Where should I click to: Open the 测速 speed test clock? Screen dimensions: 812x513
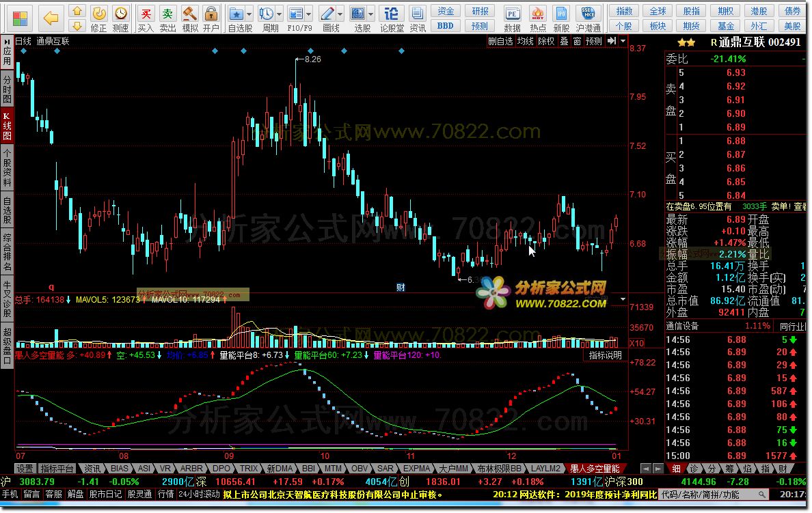[121, 19]
